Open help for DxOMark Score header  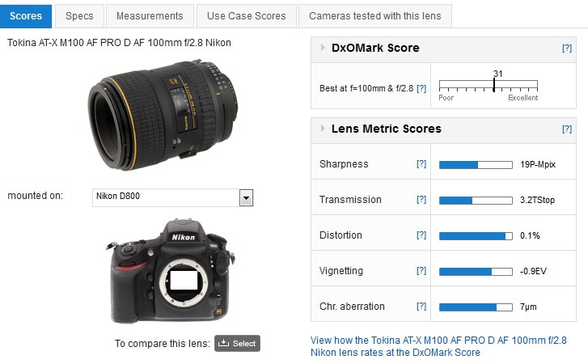tap(567, 48)
